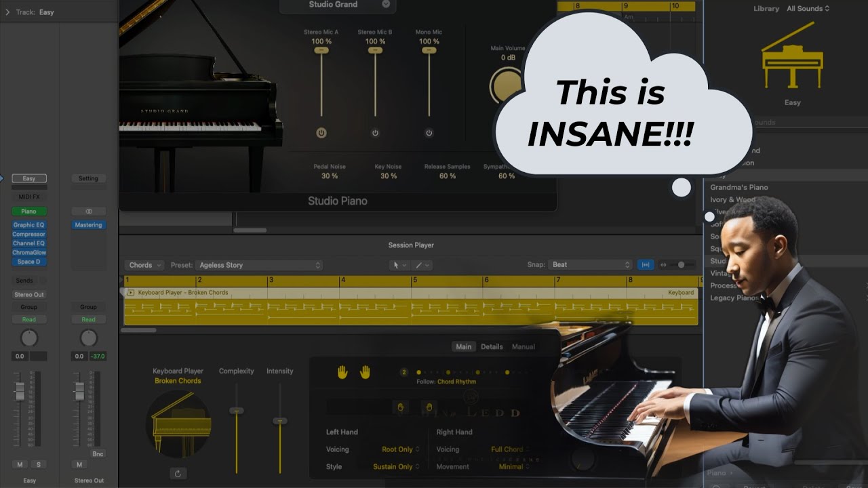The image size is (868, 488).
Task: Click the grand piano Keyboard Player icon
Action: click(178, 424)
